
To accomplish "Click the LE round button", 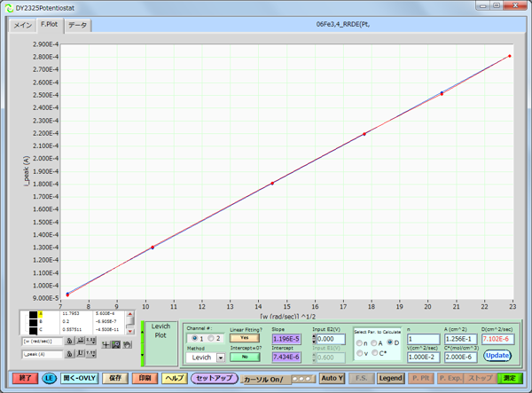I will 49,379.
